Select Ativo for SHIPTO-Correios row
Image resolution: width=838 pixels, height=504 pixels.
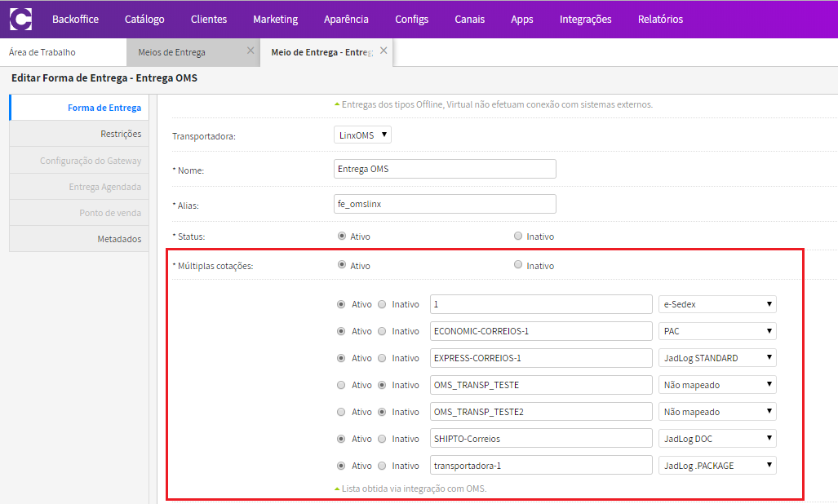click(341, 439)
